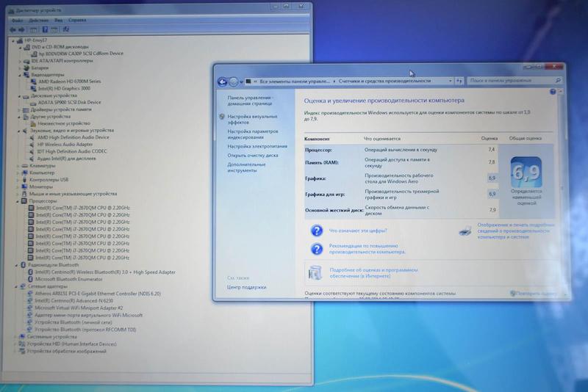Viewport: 588px width, 392px height.
Task: Open the Справка menu in Device Manager
Action: [76, 21]
